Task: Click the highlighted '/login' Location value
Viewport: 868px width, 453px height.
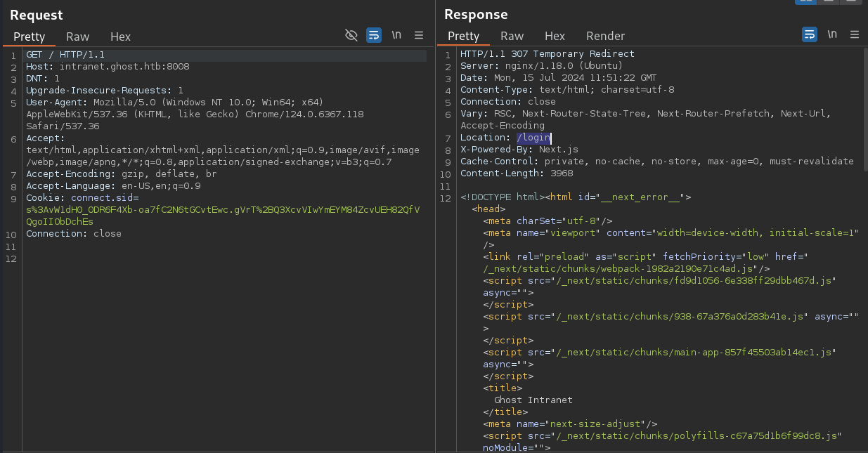Action: pos(533,138)
